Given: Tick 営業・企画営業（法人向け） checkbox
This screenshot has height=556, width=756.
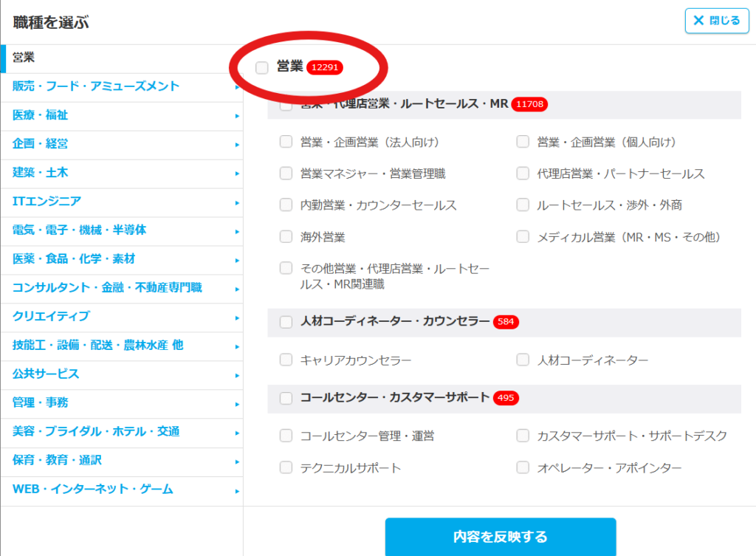Looking at the screenshot, I should tap(286, 142).
